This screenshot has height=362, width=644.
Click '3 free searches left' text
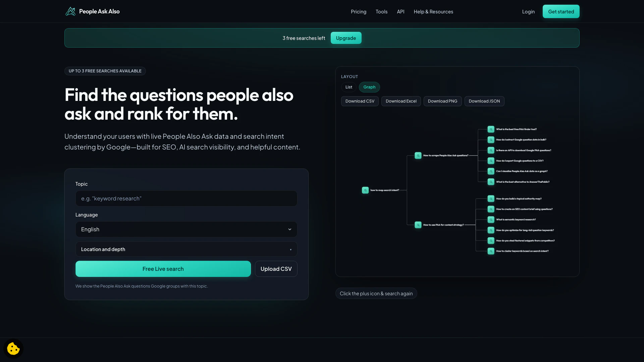[x=304, y=38]
